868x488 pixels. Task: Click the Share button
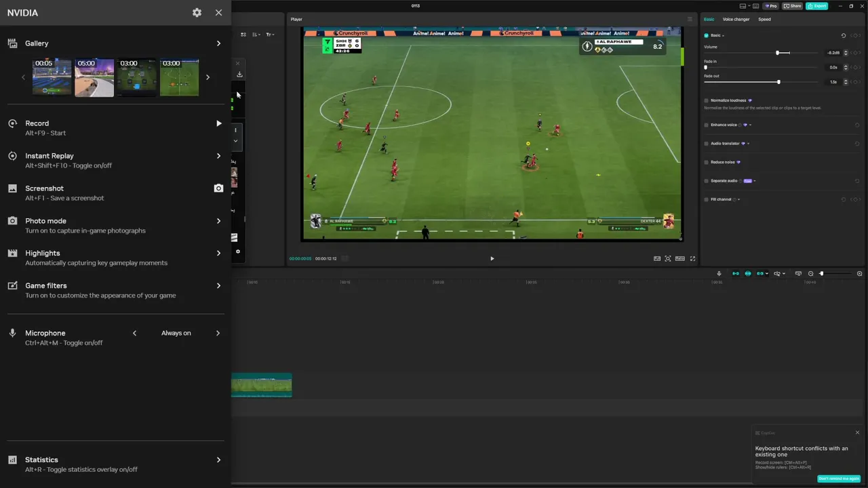(793, 6)
